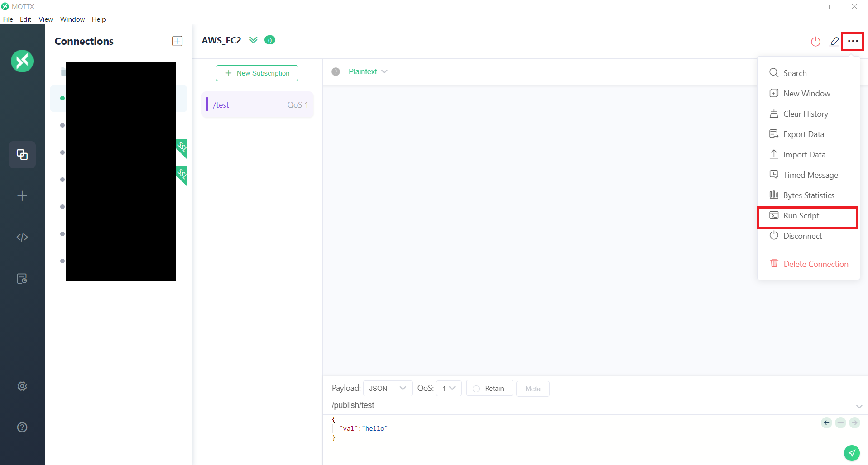This screenshot has height=465, width=868.
Task: Go to next message with right arrow
Action: [x=854, y=422]
